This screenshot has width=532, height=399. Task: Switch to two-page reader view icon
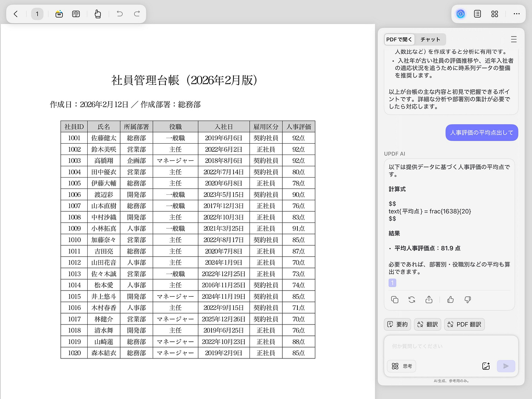click(x=76, y=14)
